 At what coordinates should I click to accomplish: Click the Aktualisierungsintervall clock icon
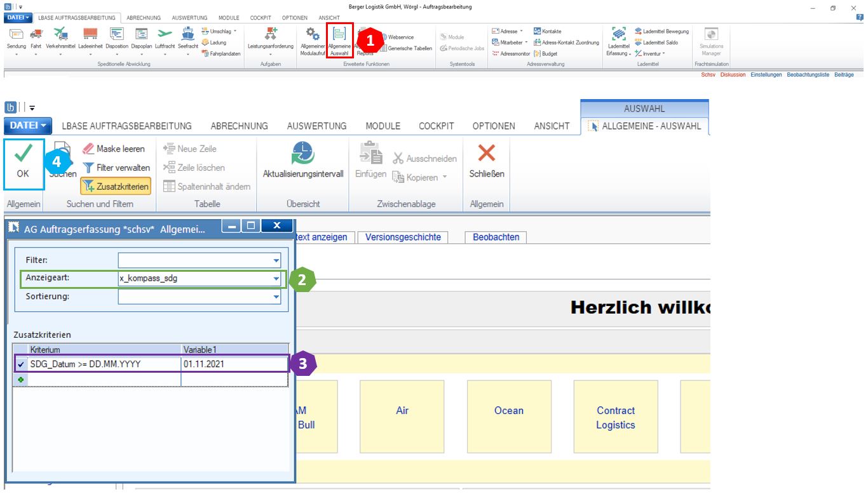click(303, 153)
